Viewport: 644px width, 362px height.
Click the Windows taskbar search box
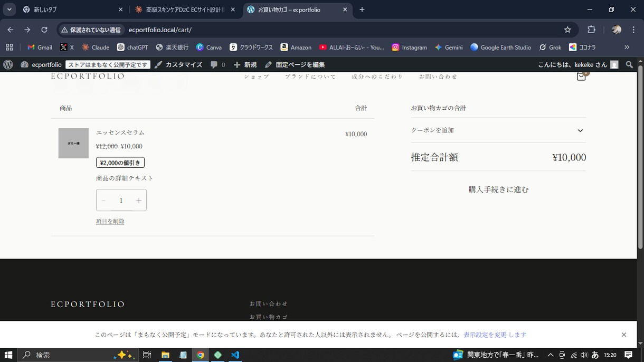pyautogui.click(x=78, y=355)
